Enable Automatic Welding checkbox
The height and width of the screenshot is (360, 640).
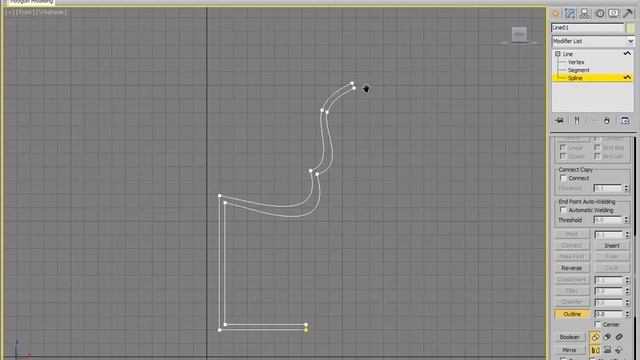coord(563,210)
